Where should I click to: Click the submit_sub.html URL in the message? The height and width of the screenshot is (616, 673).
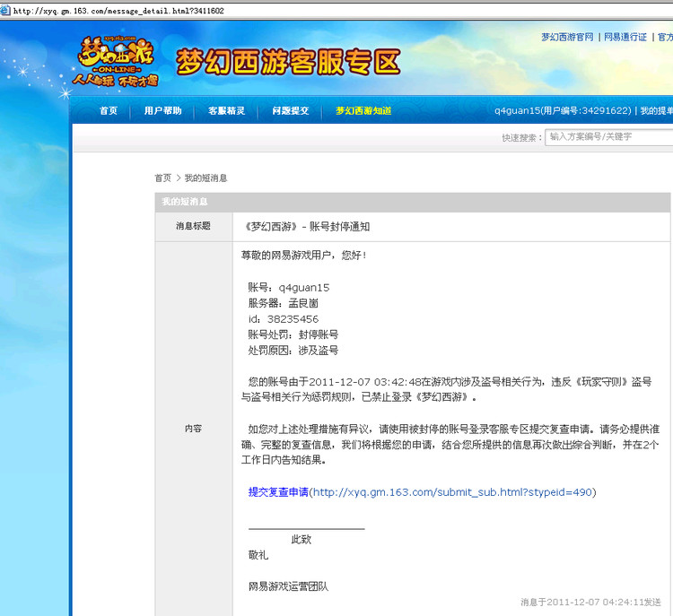[x=452, y=492]
